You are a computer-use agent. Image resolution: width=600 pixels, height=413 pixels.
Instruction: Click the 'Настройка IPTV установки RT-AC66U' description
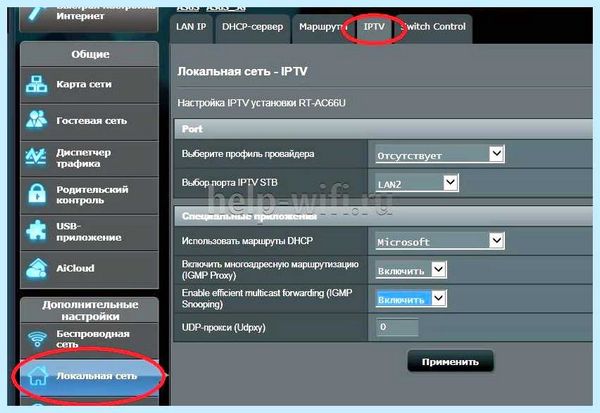pyautogui.click(x=261, y=103)
